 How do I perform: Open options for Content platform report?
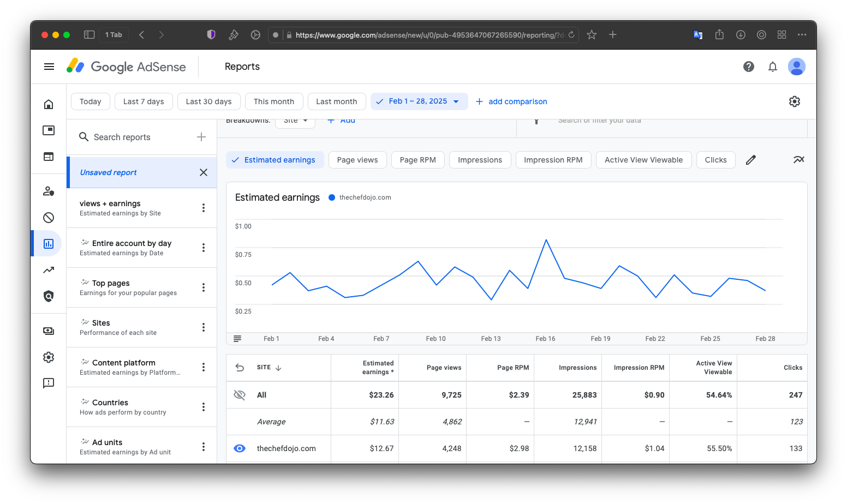click(x=204, y=367)
